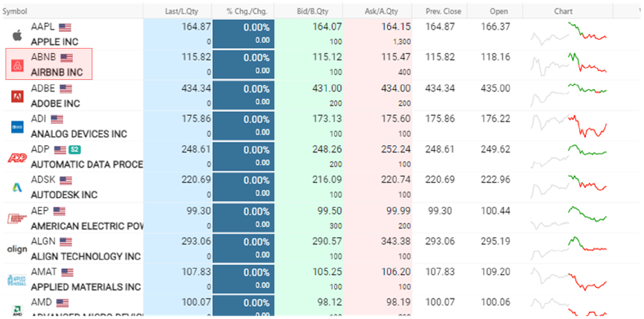Click the Analog Devices logo icon
Screen dimensions: 644x319
16,127
